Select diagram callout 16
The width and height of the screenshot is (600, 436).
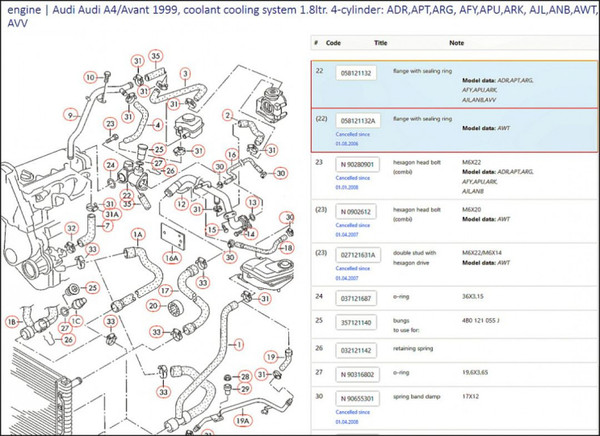pyautogui.click(x=232, y=155)
